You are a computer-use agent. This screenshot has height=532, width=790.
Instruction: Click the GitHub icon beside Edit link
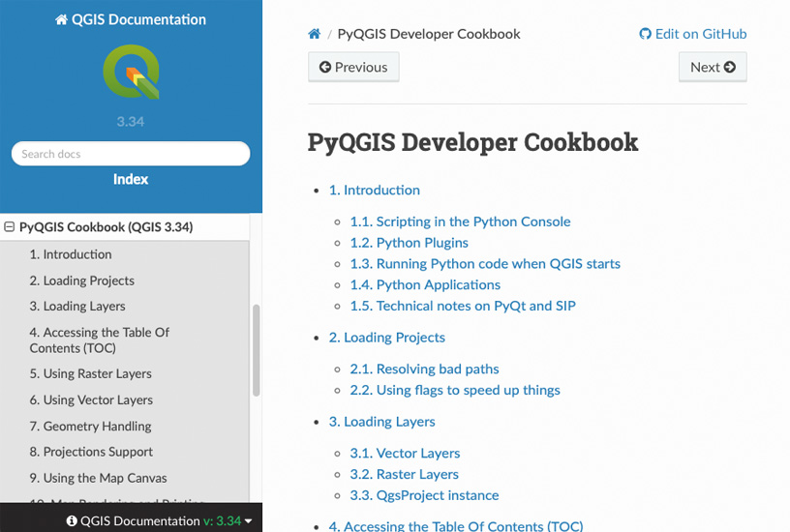pos(645,34)
